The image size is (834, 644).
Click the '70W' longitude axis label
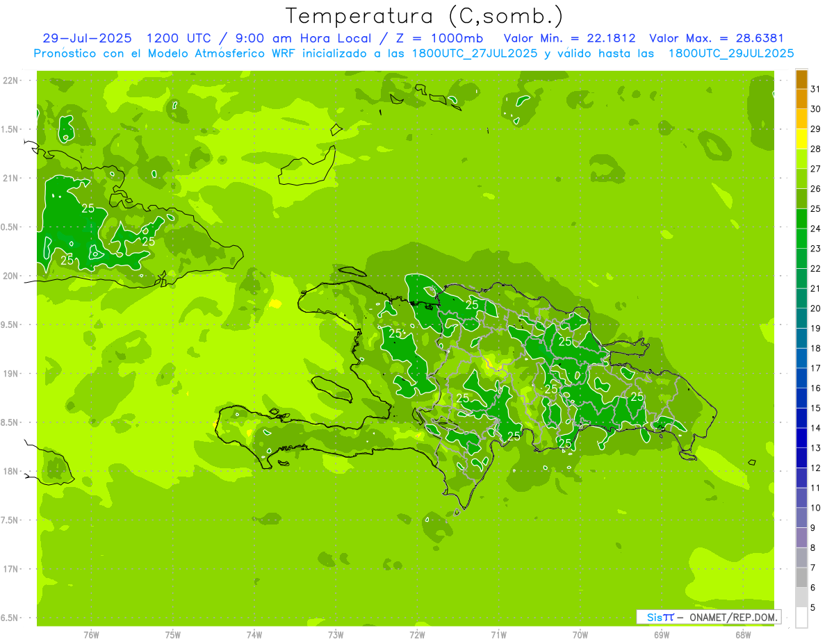click(580, 635)
